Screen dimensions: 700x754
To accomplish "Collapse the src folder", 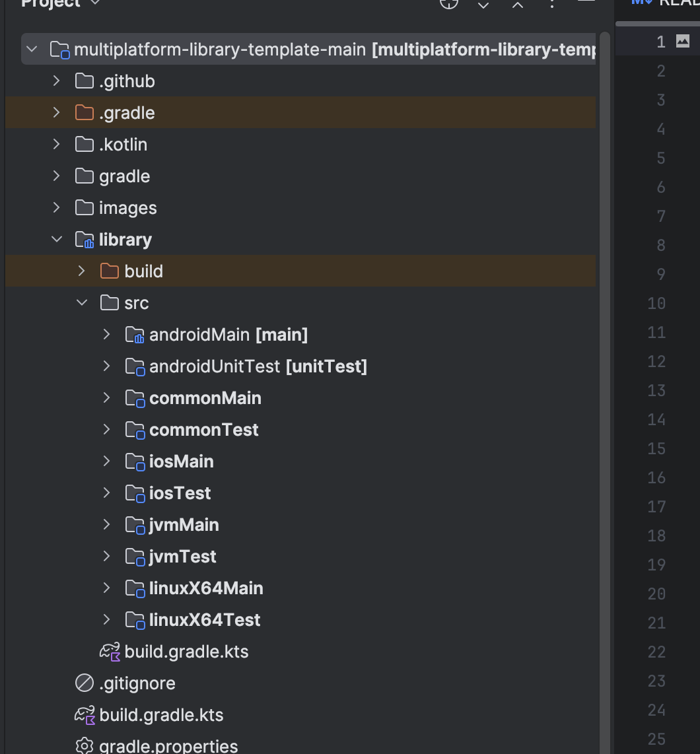I will coord(81,302).
